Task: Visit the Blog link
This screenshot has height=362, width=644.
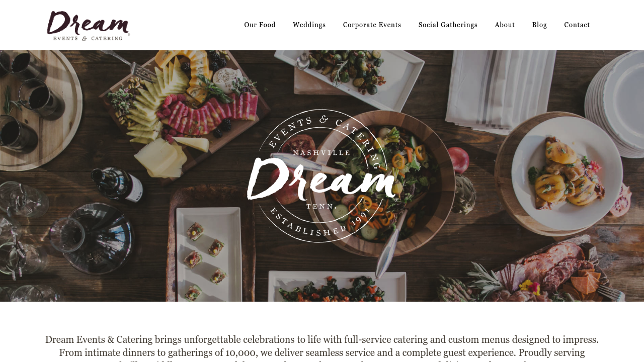Action: tap(539, 25)
